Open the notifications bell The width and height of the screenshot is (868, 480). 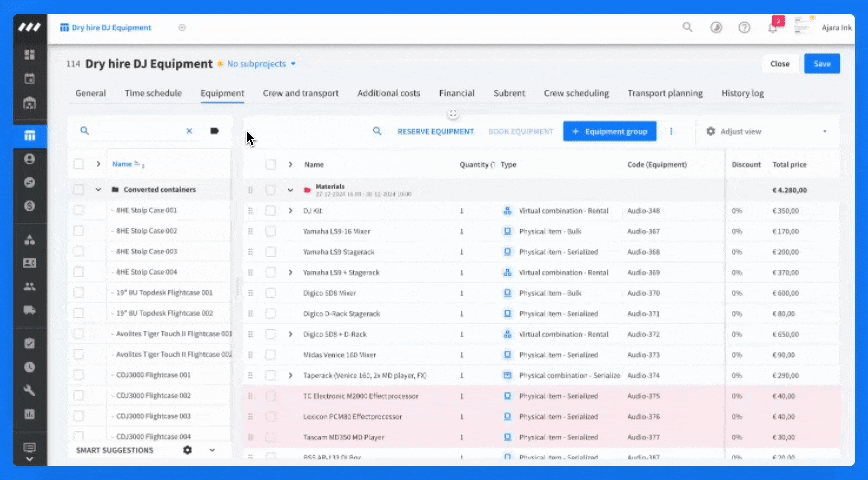[773, 27]
